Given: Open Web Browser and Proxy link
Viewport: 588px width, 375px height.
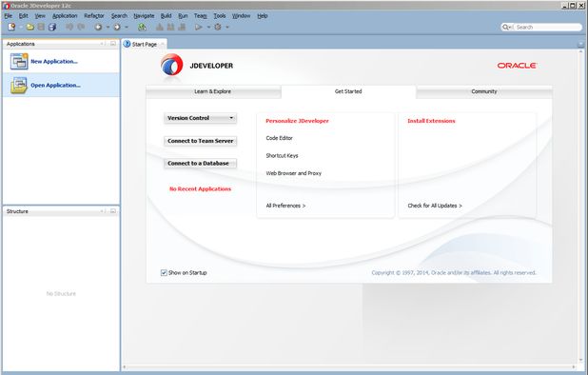Looking at the screenshot, I should pyautogui.click(x=294, y=173).
